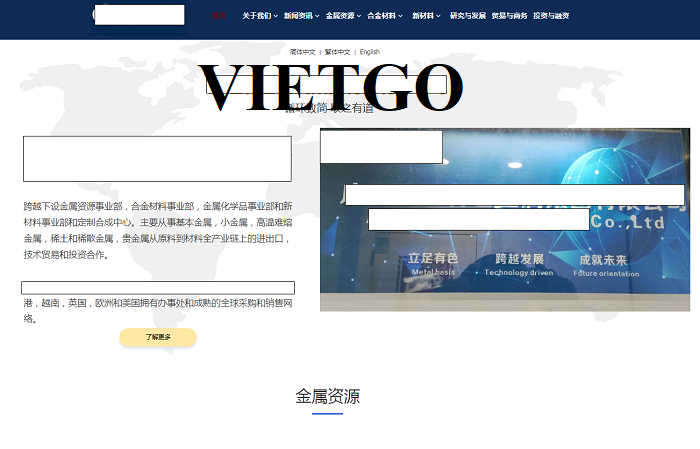Click the 跨越发展 Technology driven slogan
This screenshot has height=449, width=700.
(x=519, y=265)
